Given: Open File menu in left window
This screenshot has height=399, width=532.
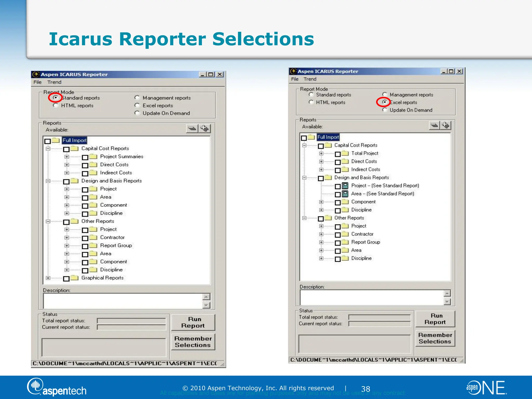Looking at the screenshot, I should click(x=37, y=82).
